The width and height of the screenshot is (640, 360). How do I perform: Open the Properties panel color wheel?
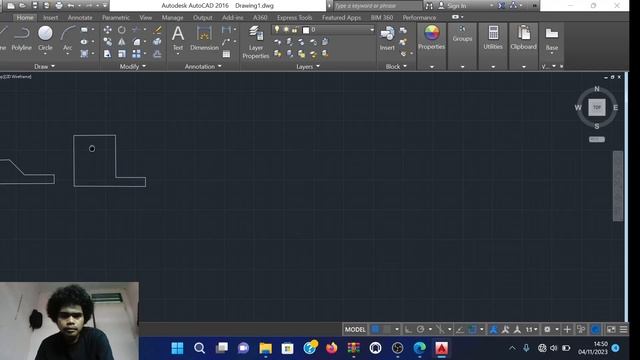click(x=431, y=33)
